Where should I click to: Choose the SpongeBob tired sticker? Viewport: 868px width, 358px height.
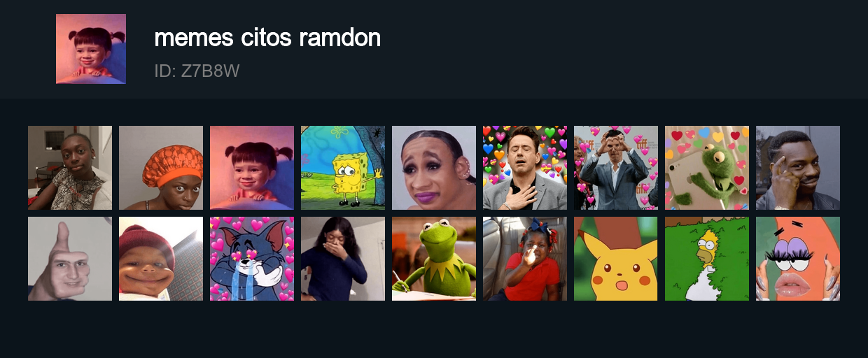click(x=343, y=168)
